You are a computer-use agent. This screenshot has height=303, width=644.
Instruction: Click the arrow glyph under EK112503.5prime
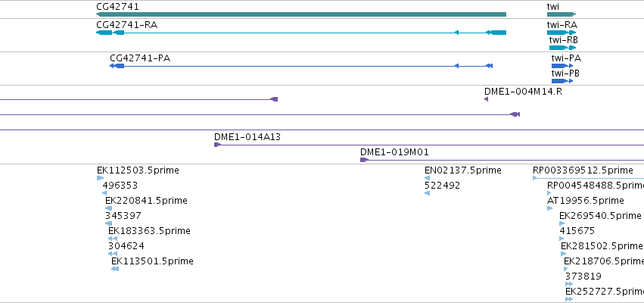100,178
